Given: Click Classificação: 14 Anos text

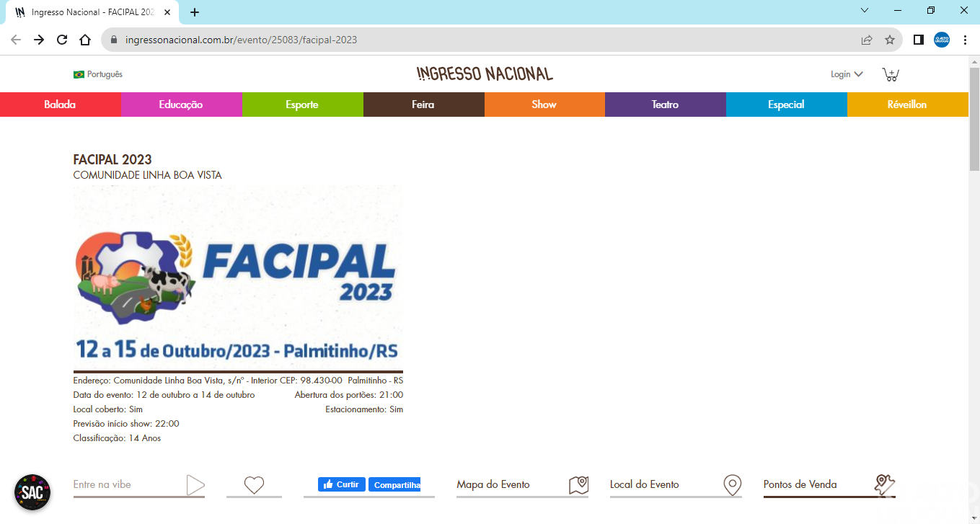Looking at the screenshot, I should click(117, 438).
